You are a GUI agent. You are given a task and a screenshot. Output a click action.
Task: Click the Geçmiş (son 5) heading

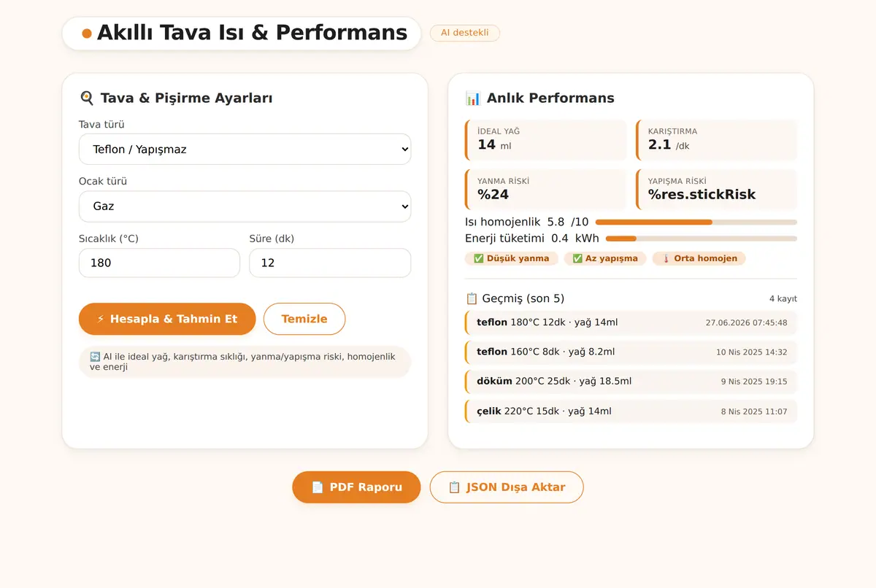pos(523,298)
